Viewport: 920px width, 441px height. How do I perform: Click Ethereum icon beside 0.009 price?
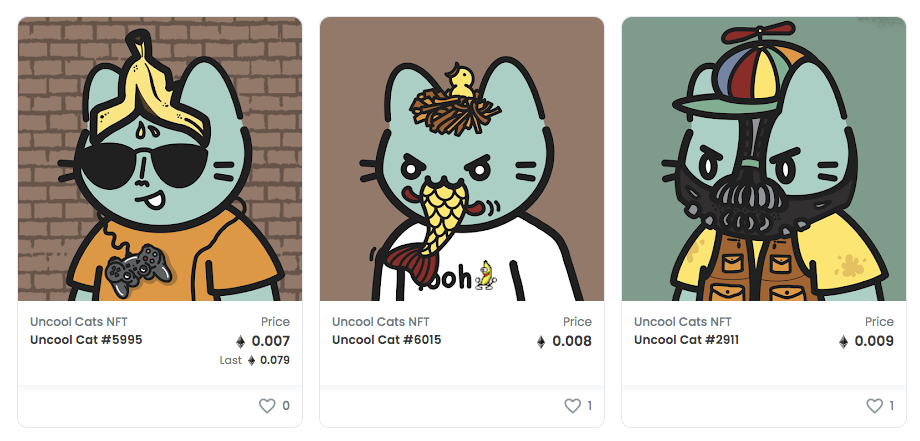tap(843, 341)
